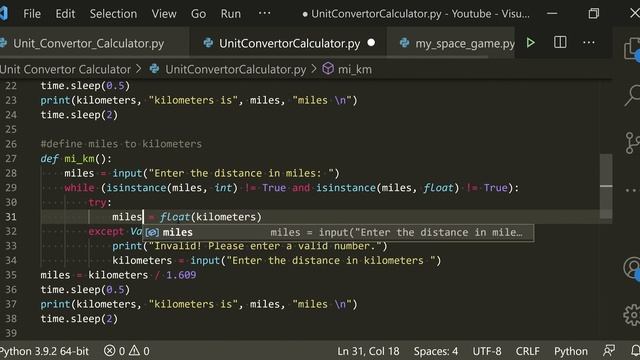Change file encoding UTF-8
This screenshot has width=640, height=360.
487,351
